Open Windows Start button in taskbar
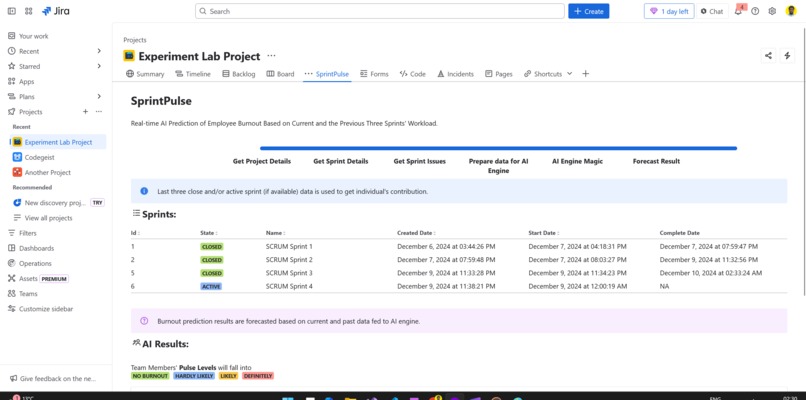This screenshot has height=400, width=806. [287, 397]
